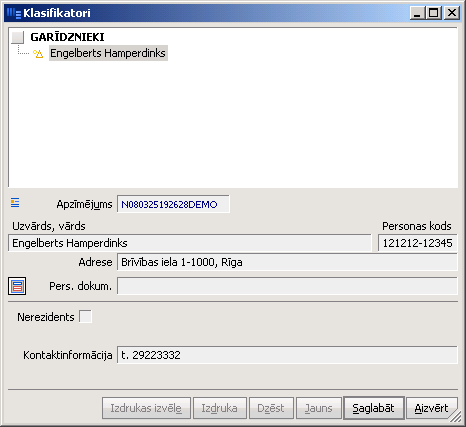Click the person icon next to Engelberts Hamperdinks
Viewport: 466px width, 427px height.
38,54
